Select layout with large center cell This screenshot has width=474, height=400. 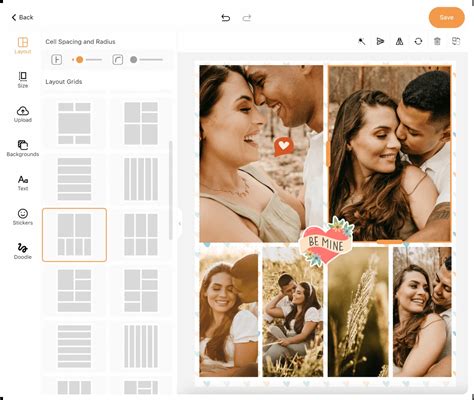click(x=74, y=123)
